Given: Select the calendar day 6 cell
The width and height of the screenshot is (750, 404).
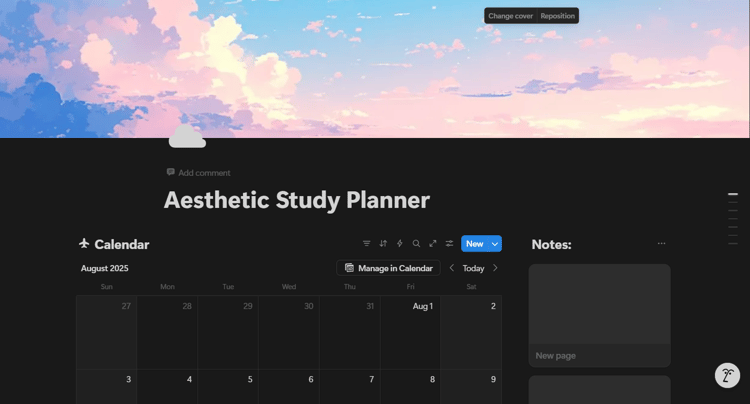Looking at the screenshot, I should tap(289, 387).
